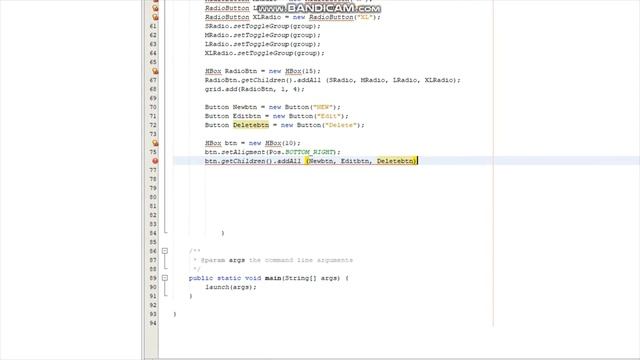
Task: Click line number 69 in the gutter
Action: (153, 98)
